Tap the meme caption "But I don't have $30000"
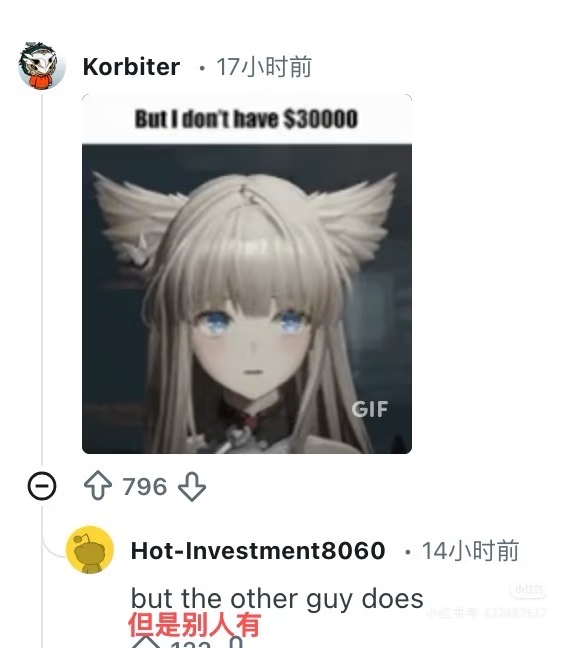This screenshot has height=648, width=582. click(x=246, y=119)
